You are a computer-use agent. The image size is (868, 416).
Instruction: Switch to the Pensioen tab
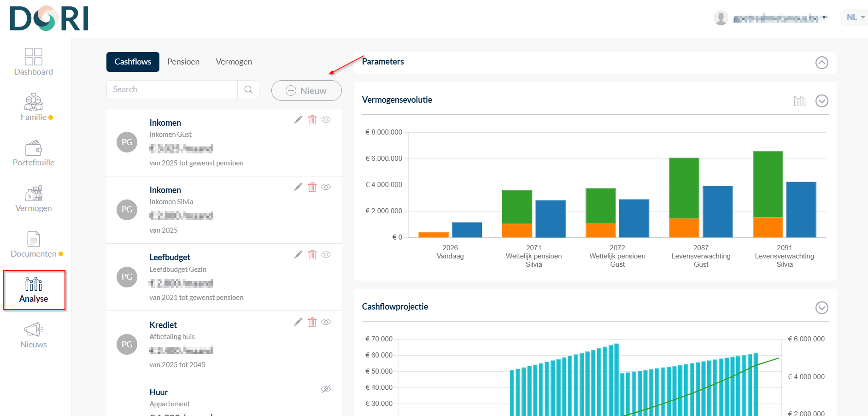[x=183, y=62]
